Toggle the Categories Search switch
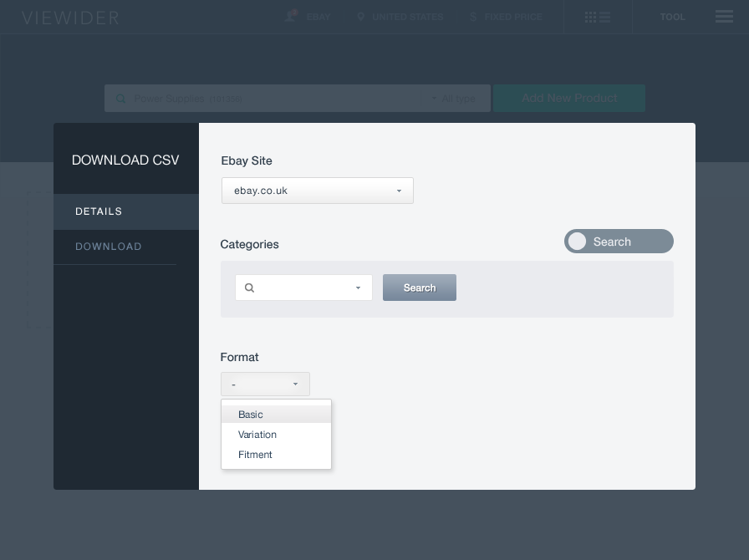The height and width of the screenshot is (560, 749). pyautogui.click(x=619, y=242)
